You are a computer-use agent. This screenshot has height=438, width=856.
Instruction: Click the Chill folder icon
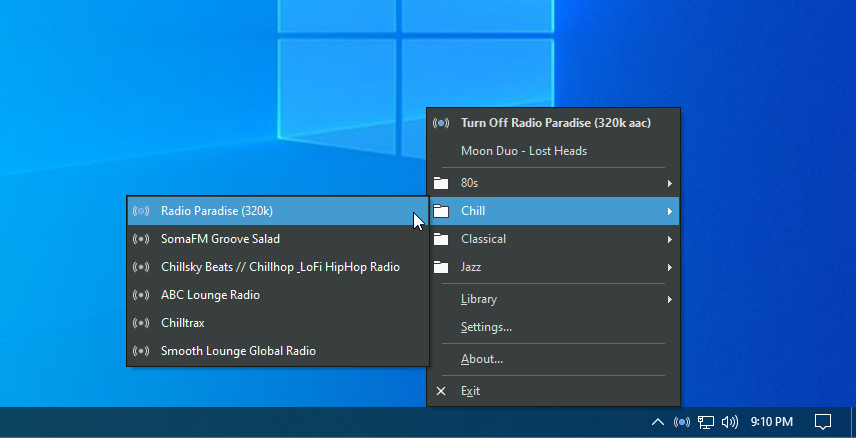(x=441, y=211)
